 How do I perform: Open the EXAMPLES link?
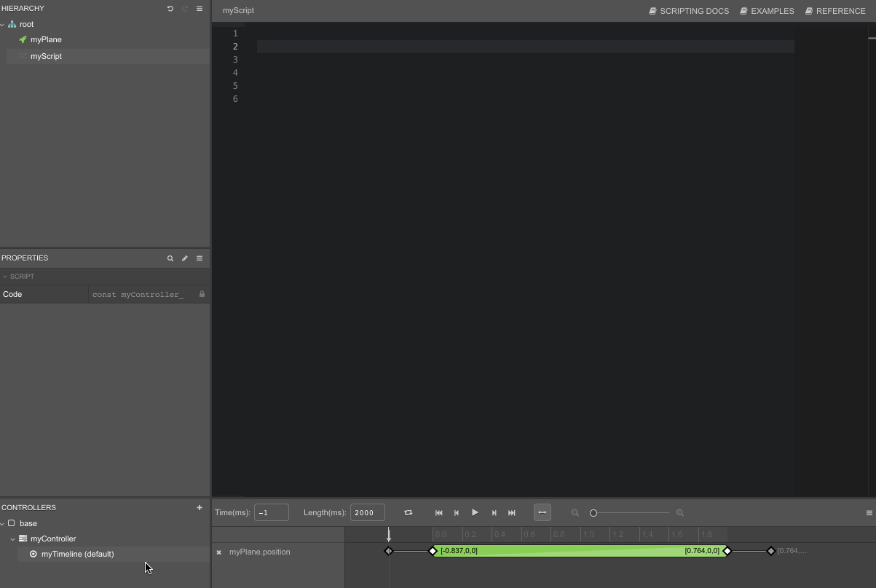tap(767, 11)
